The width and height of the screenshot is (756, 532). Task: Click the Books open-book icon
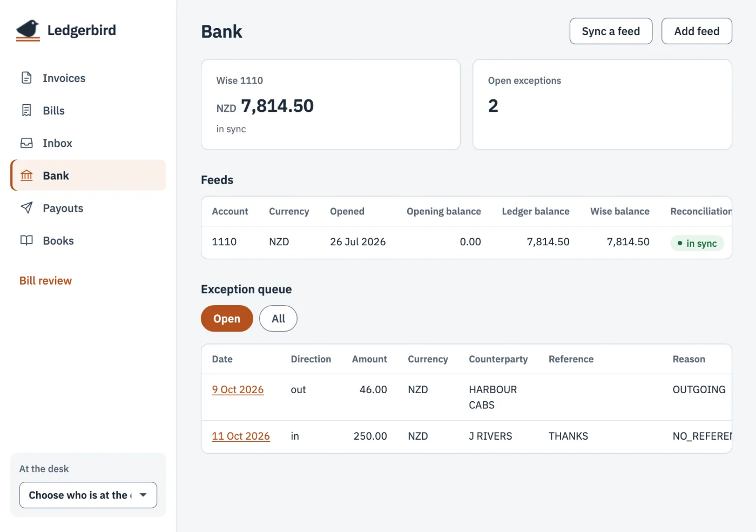26,240
